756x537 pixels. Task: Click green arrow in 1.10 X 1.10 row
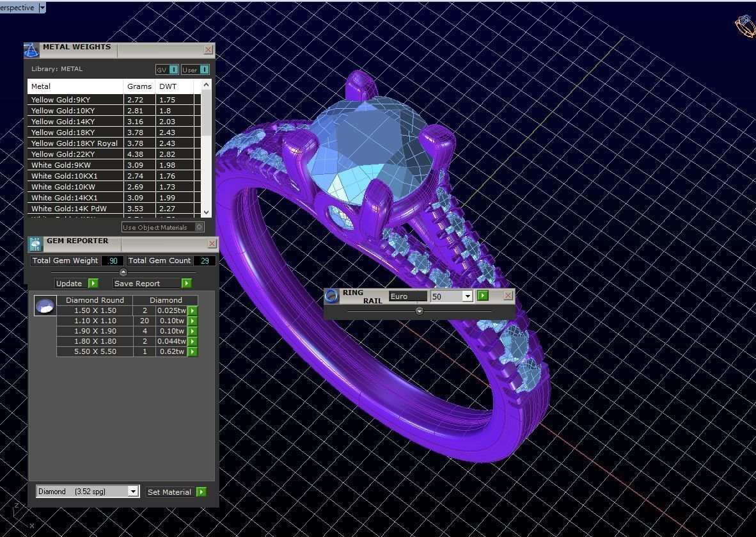point(193,321)
